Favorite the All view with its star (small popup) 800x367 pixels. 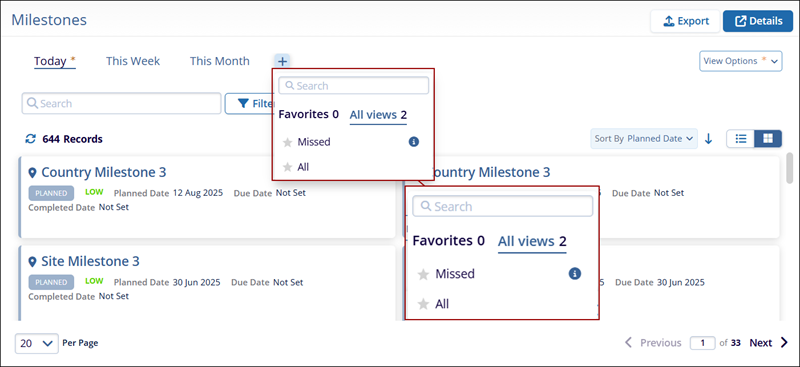click(x=287, y=167)
